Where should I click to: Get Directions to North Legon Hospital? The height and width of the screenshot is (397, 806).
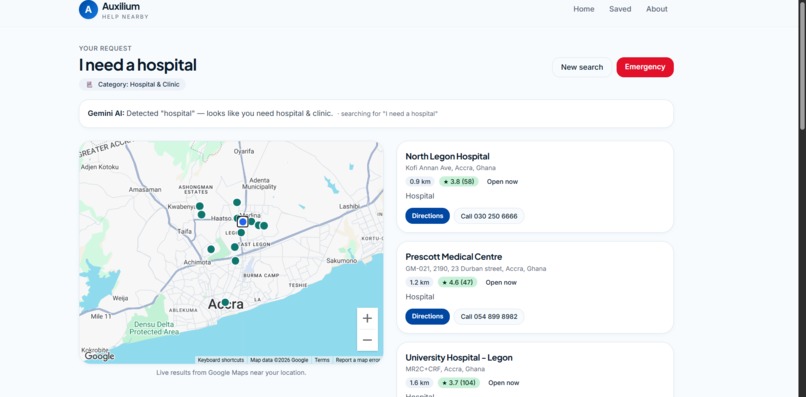427,216
